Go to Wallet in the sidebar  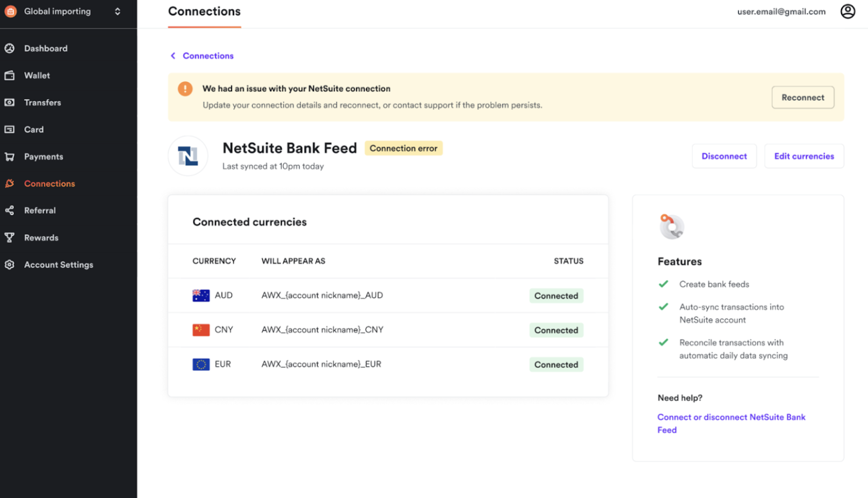[37, 76]
